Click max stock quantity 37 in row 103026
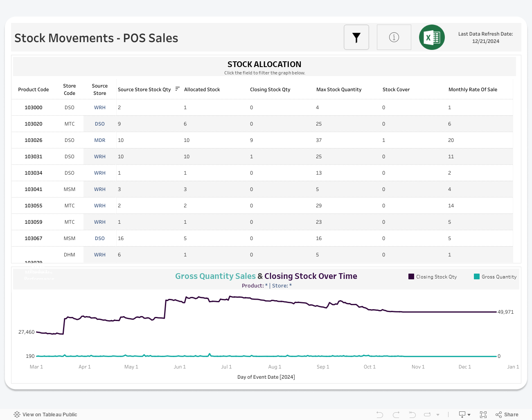 [x=319, y=140]
